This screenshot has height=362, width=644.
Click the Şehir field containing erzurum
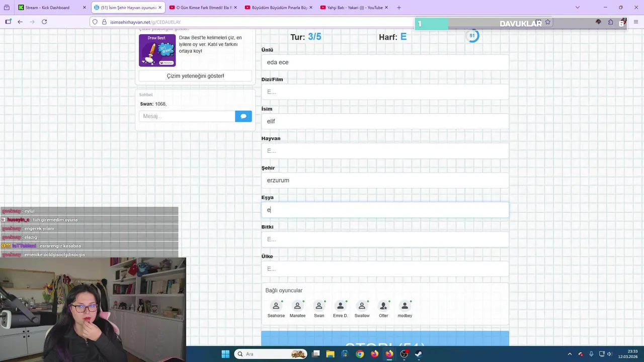385,180
